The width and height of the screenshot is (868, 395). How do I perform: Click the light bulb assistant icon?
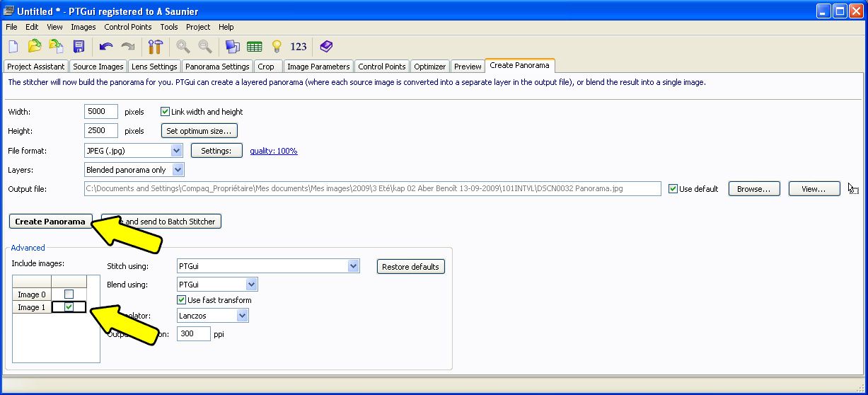click(277, 47)
